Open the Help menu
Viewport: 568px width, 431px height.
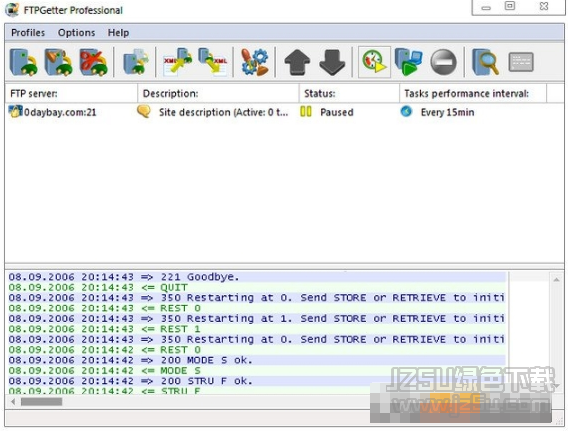point(118,33)
